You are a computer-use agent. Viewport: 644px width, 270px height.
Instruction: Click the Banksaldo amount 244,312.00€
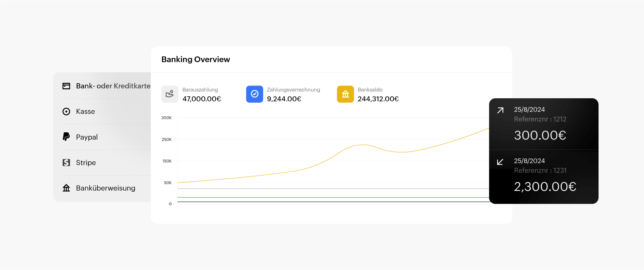(378, 99)
